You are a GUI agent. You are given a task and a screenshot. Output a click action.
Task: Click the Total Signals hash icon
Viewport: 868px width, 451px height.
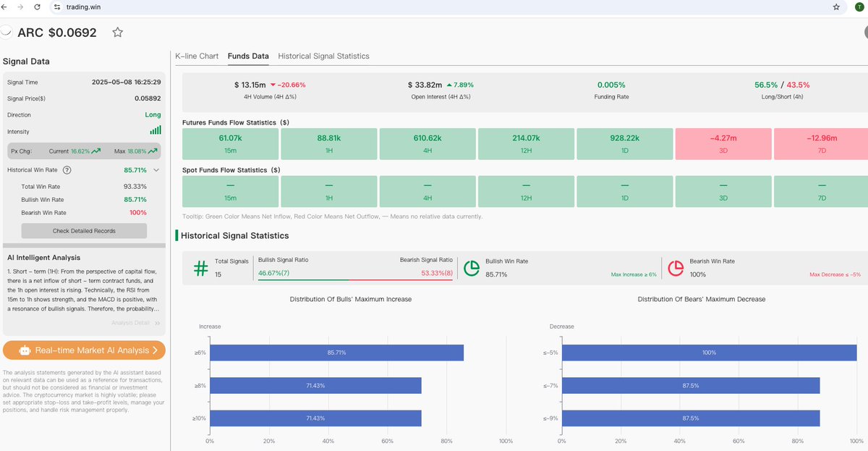[200, 268]
